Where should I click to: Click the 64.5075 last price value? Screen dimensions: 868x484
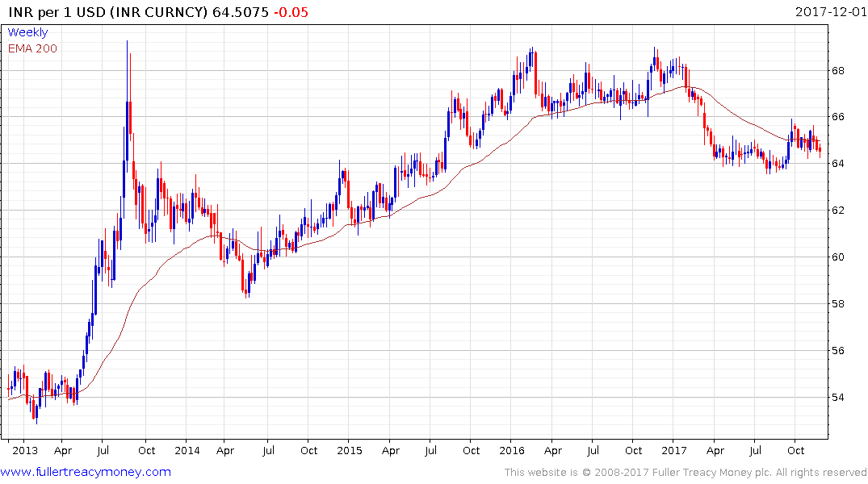pyautogui.click(x=241, y=12)
